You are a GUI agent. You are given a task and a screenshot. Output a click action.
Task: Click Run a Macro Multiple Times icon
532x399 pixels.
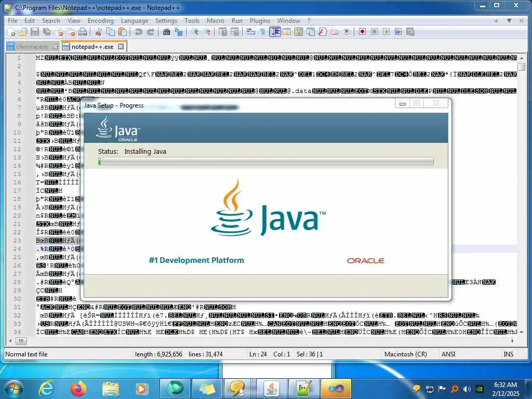(398, 32)
